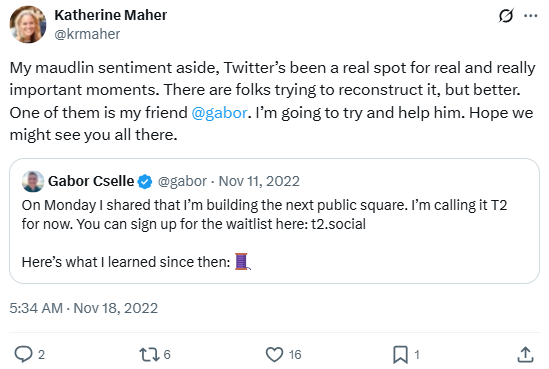Click the Grok slashed-circle icon

coord(506,15)
